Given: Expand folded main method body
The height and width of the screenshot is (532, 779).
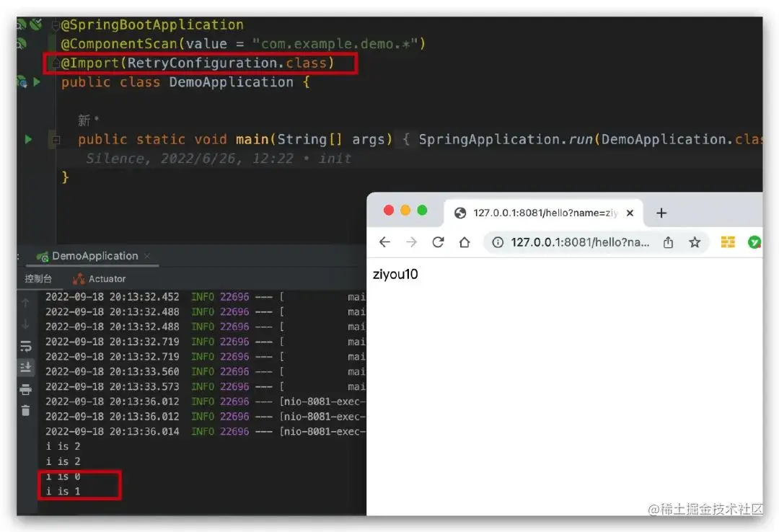Looking at the screenshot, I should (x=56, y=140).
